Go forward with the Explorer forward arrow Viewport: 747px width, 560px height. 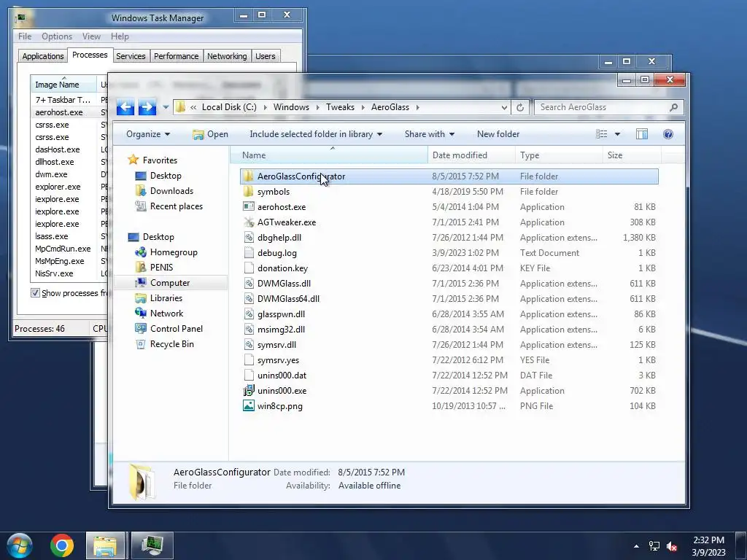coord(147,107)
